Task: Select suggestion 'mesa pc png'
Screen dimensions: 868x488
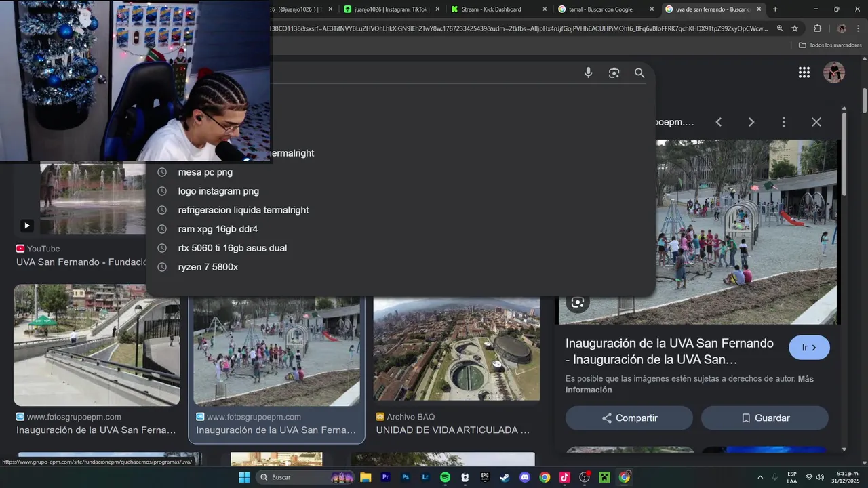Action: pos(400,172)
